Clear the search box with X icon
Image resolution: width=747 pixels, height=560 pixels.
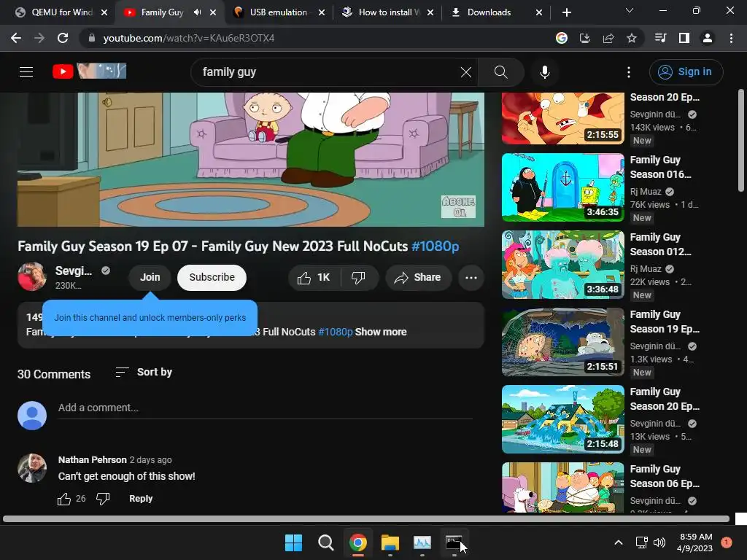(x=466, y=72)
